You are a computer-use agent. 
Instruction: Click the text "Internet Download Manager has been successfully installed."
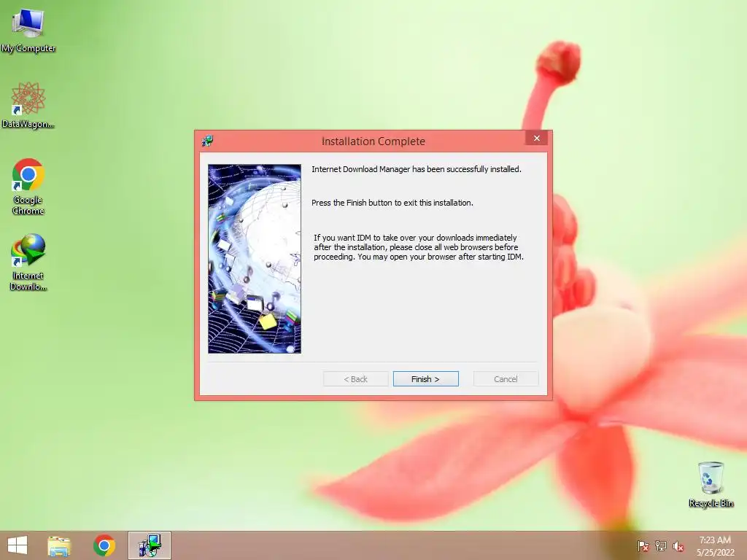(x=417, y=169)
